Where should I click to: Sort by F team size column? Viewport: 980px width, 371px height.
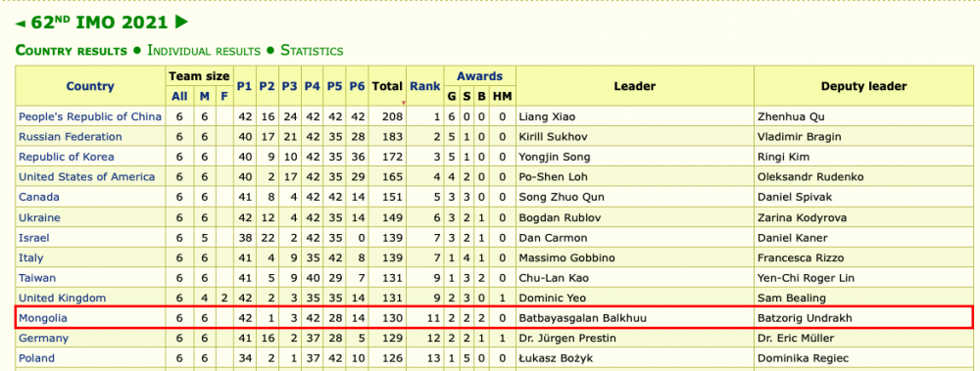(223, 97)
